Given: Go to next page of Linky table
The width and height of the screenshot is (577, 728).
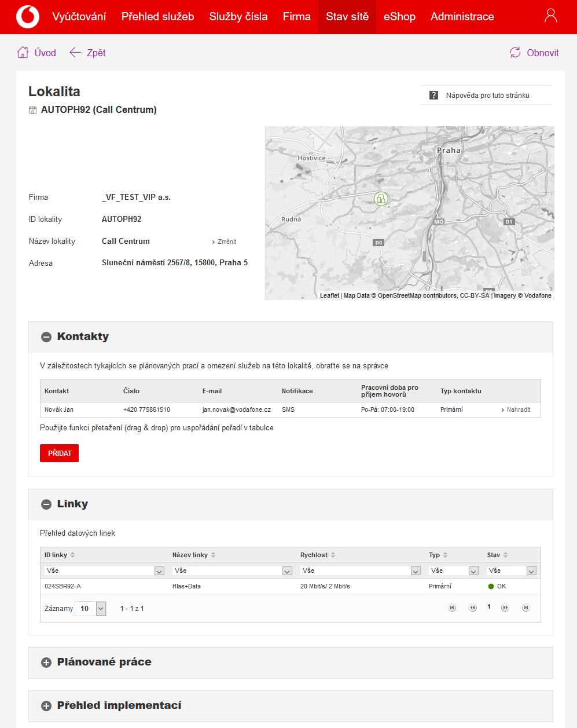Looking at the screenshot, I should tap(505, 608).
